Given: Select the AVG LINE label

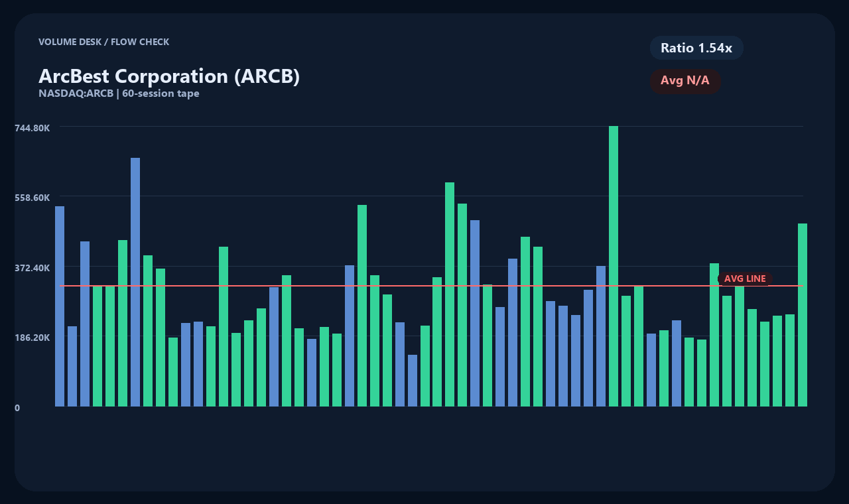Looking at the screenshot, I should pos(745,279).
